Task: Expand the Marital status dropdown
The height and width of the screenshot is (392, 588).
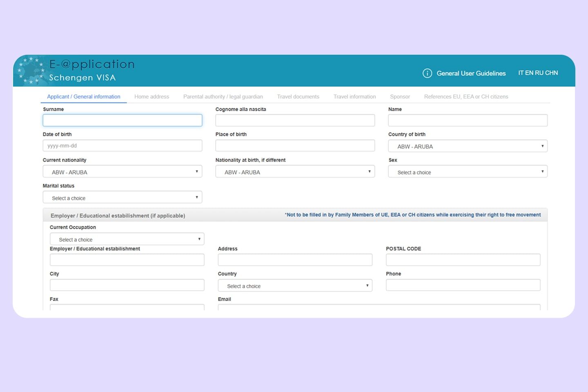Action: coord(122,198)
